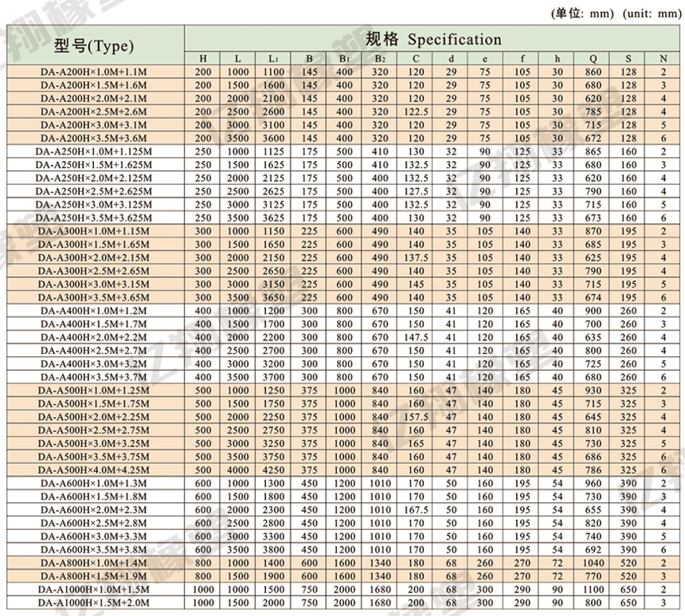Screen dimensions: 685x616
Task: Click the DA-A600H×1.0M+1.3M type cell
Action: 93,483
